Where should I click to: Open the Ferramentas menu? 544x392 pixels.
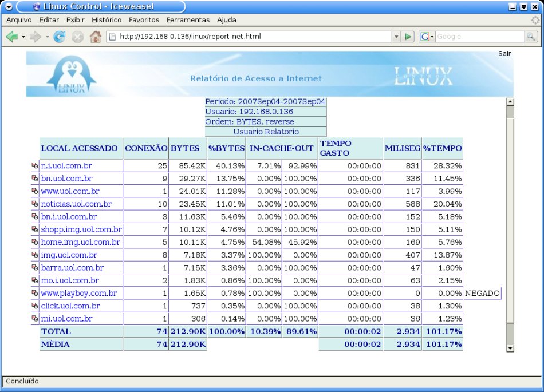coord(188,20)
